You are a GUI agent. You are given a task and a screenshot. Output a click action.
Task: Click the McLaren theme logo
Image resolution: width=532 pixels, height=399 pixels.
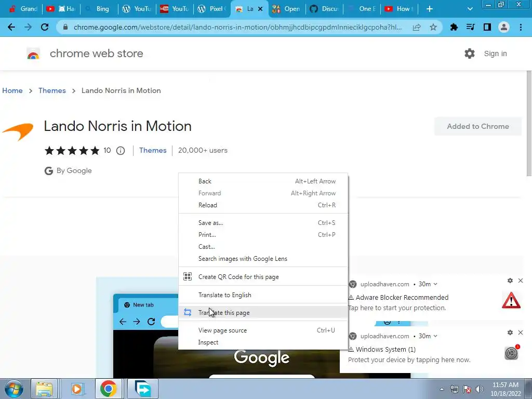18,131
